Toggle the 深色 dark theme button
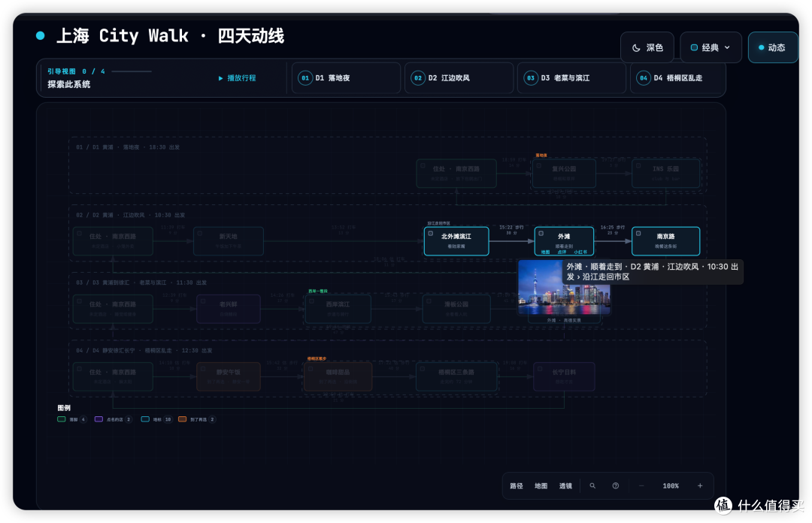 click(x=647, y=47)
